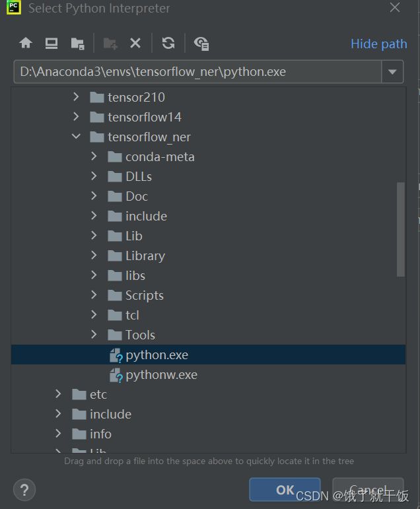Click the tensor210 folder icon
420x509 pixels.
[97, 97]
